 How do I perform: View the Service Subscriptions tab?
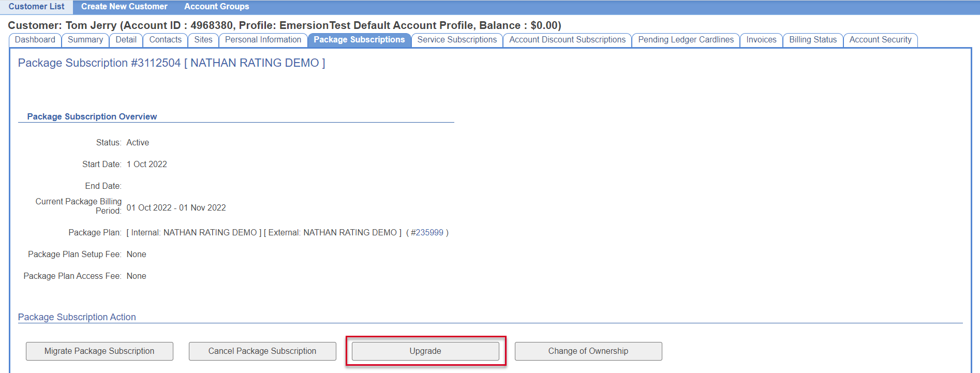pos(457,40)
